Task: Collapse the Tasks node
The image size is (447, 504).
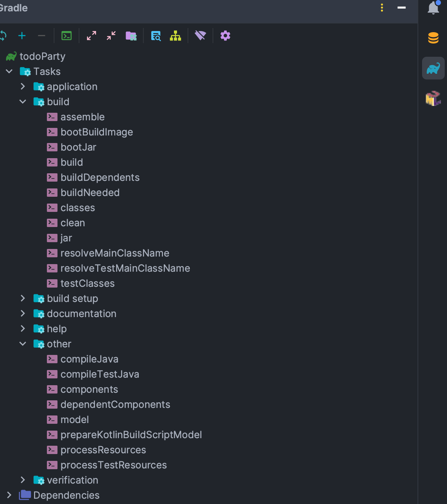Action: [9, 72]
